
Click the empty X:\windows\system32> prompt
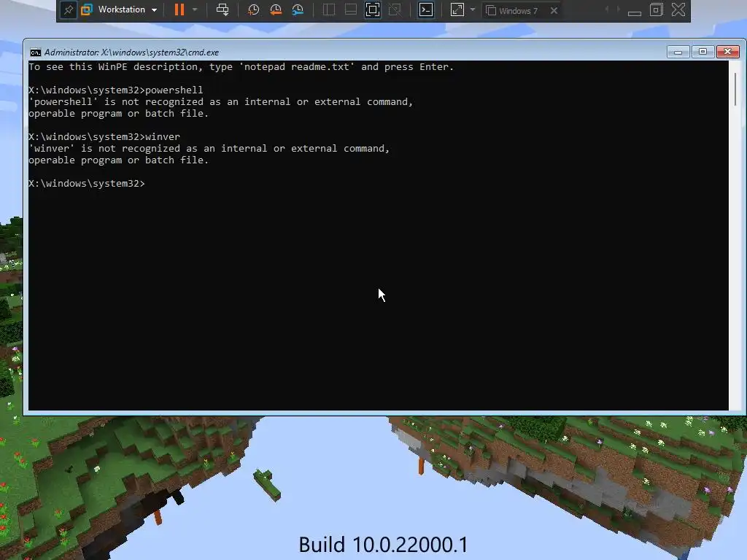tap(87, 183)
